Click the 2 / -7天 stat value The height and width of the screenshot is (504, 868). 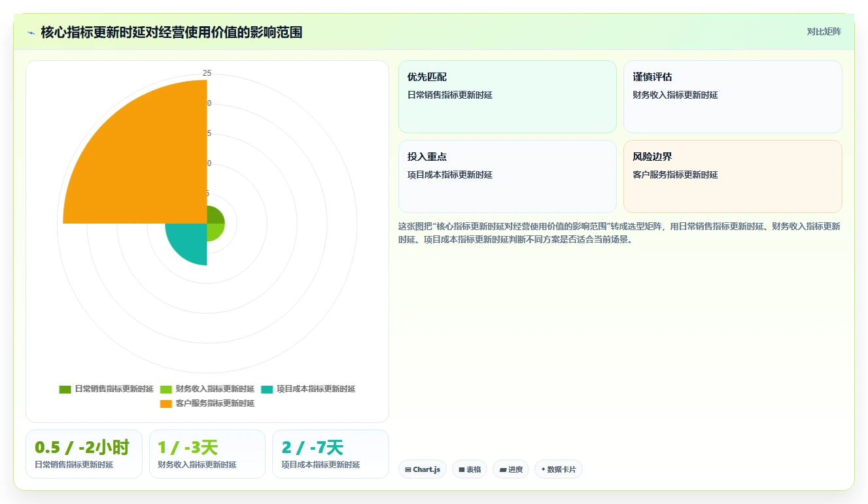click(312, 448)
